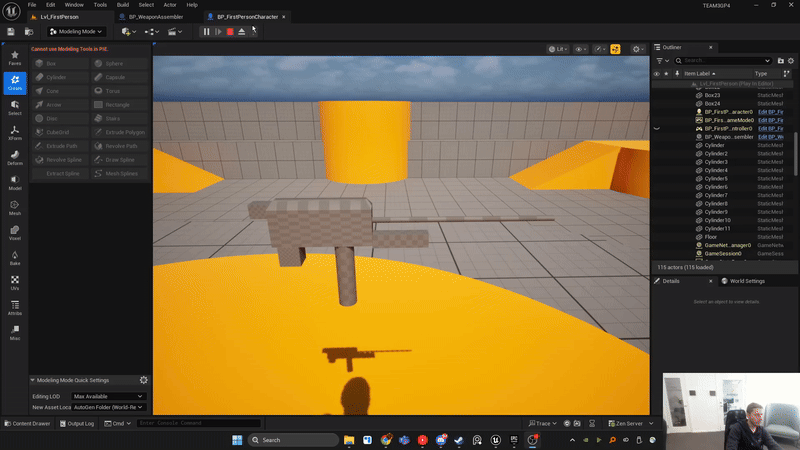
Task: Toggle pinned column star in Outliner header
Action: [x=668, y=74]
